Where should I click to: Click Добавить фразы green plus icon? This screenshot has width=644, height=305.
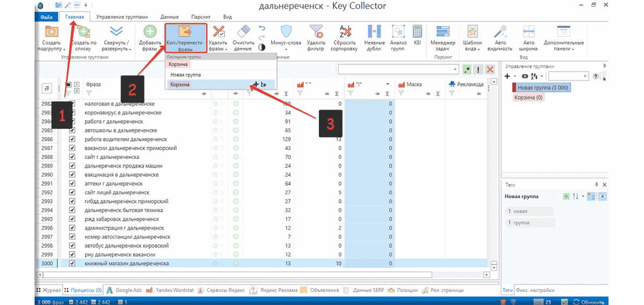[150, 32]
